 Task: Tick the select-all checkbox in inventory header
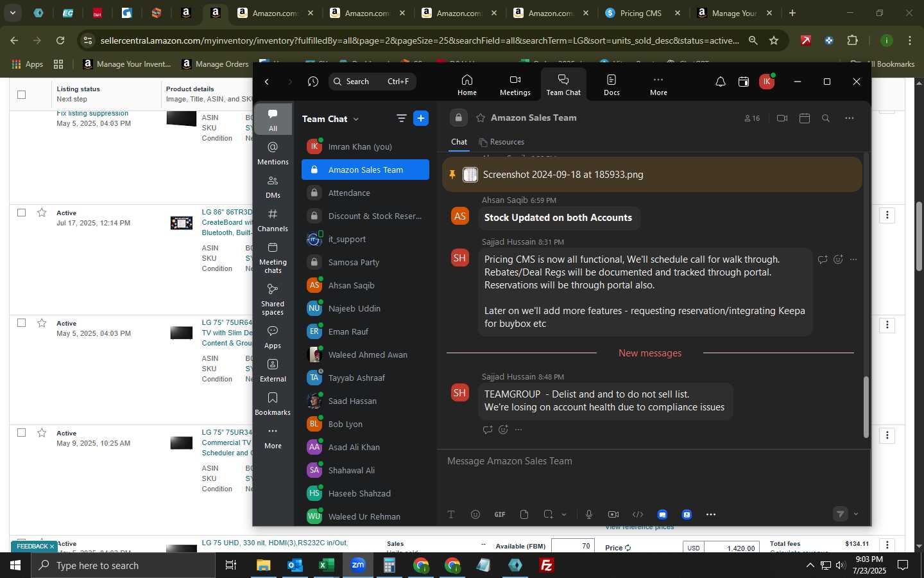tap(21, 94)
